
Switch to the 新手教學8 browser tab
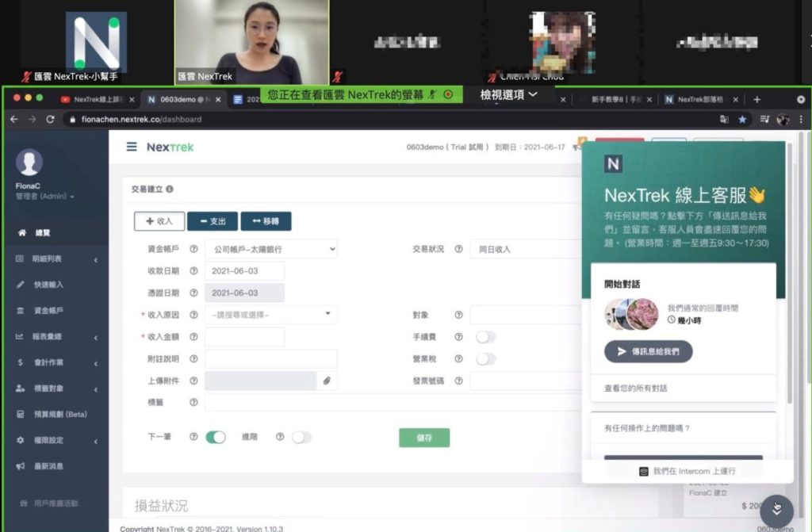615,99
